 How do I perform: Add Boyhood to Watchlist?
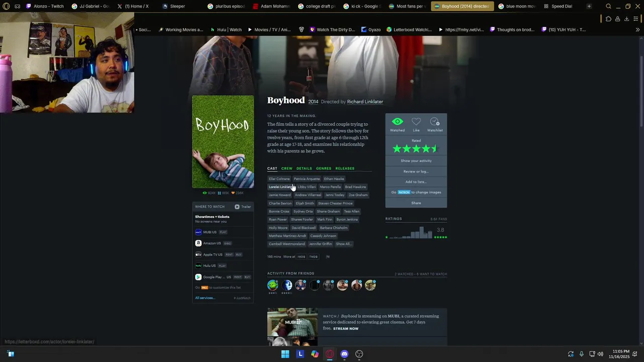435,122
